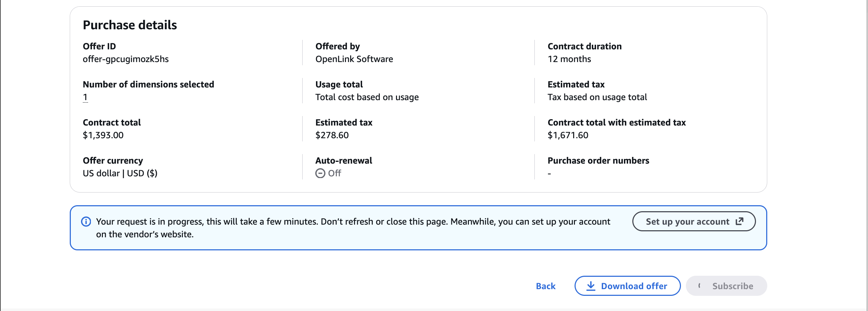Click the Back link
This screenshot has width=868, height=311.
546,286
